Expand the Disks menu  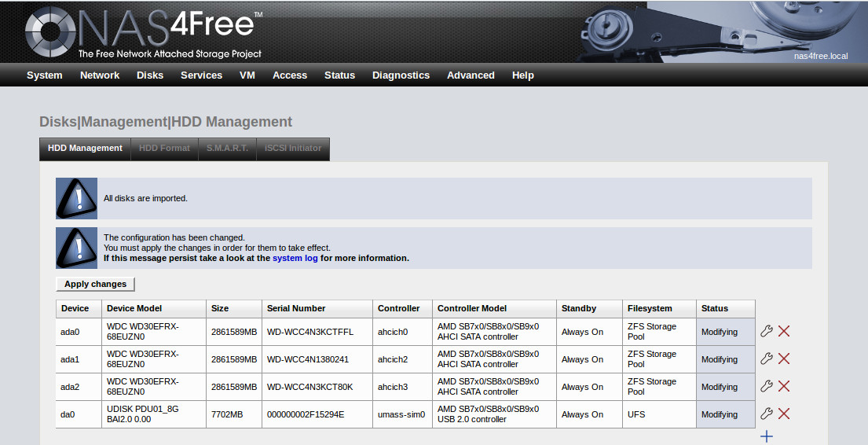click(x=150, y=75)
